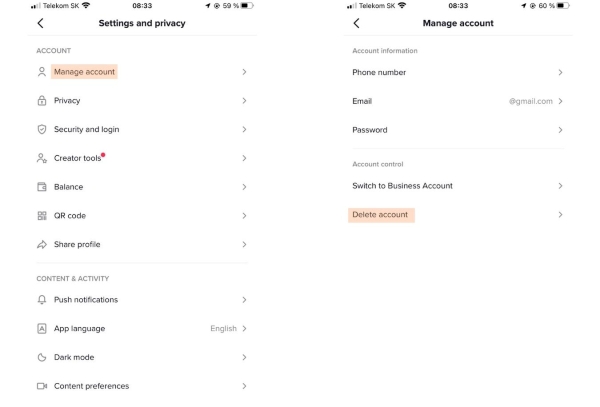Open the highlighted Manage account entry

click(x=84, y=72)
